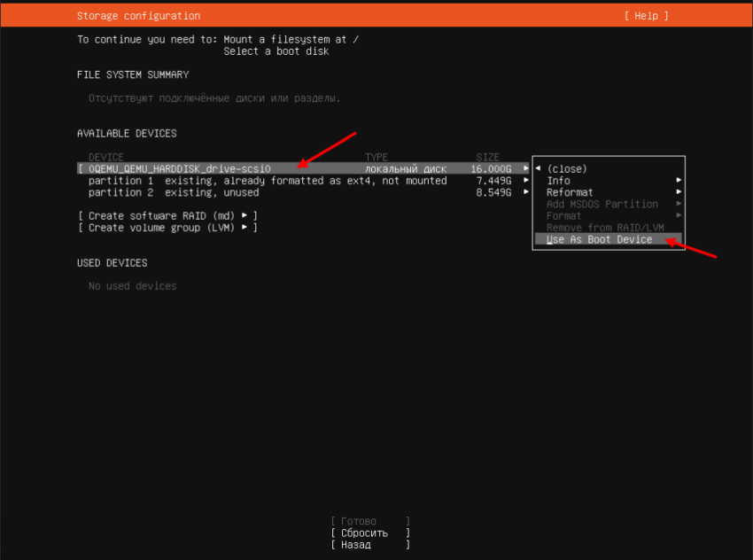This screenshot has width=753, height=560.
Task: Click arrow icon in Create software RAID button
Action: click(x=245, y=215)
